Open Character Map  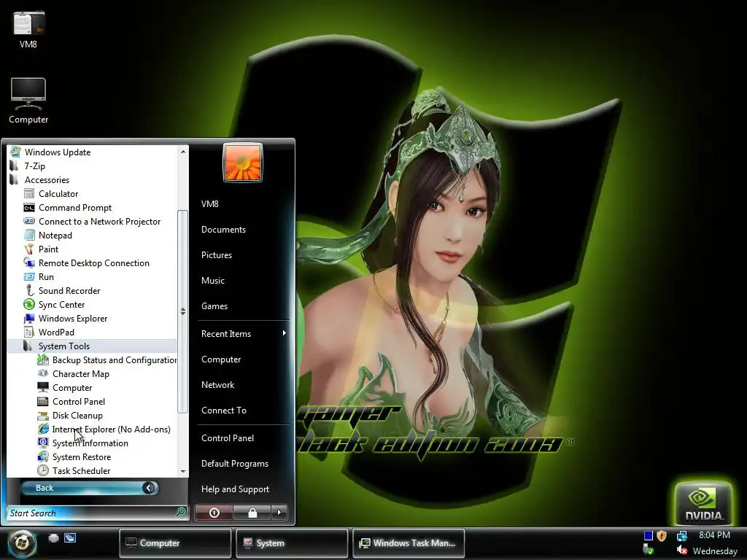click(80, 374)
